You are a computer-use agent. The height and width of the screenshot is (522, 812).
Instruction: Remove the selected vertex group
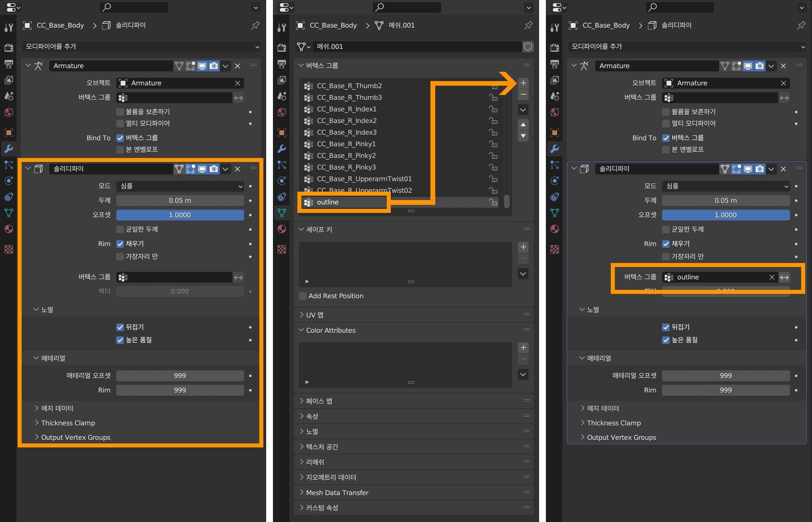[523, 95]
